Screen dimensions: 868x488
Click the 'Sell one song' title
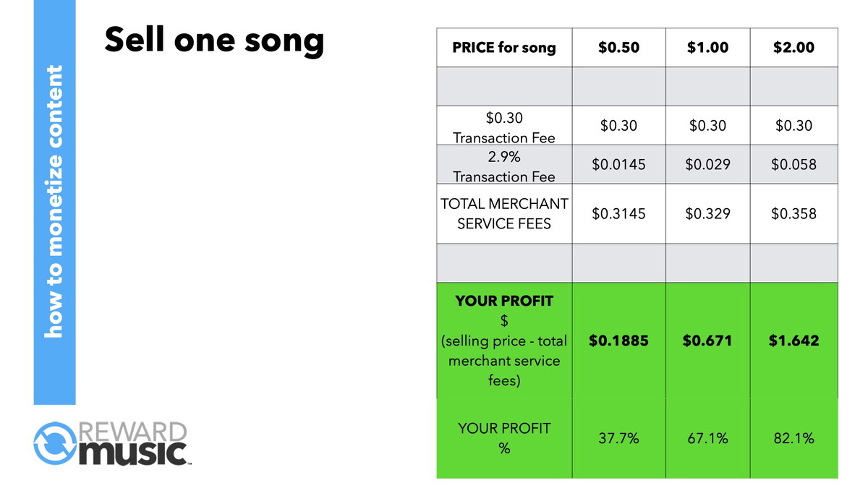click(214, 40)
